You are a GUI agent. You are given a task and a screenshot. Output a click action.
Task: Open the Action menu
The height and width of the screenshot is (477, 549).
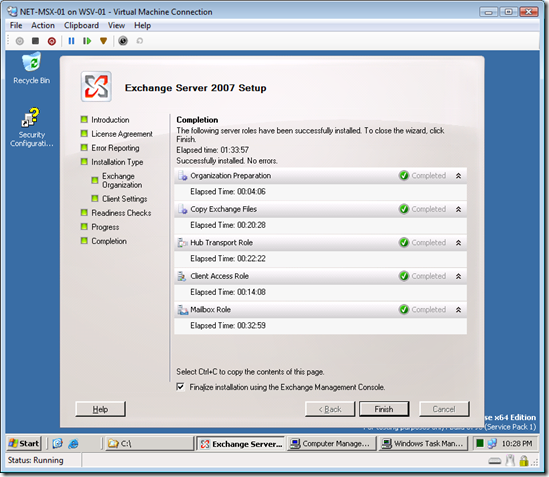[x=43, y=26]
